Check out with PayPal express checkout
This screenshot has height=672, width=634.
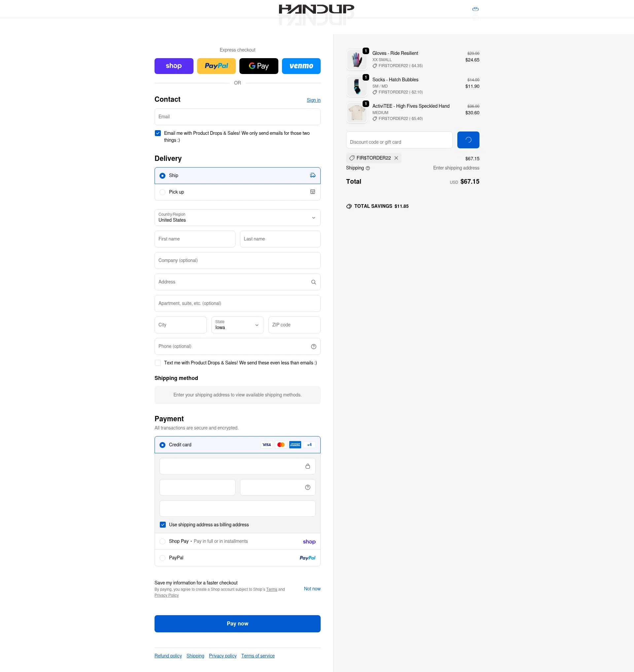pos(216,66)
